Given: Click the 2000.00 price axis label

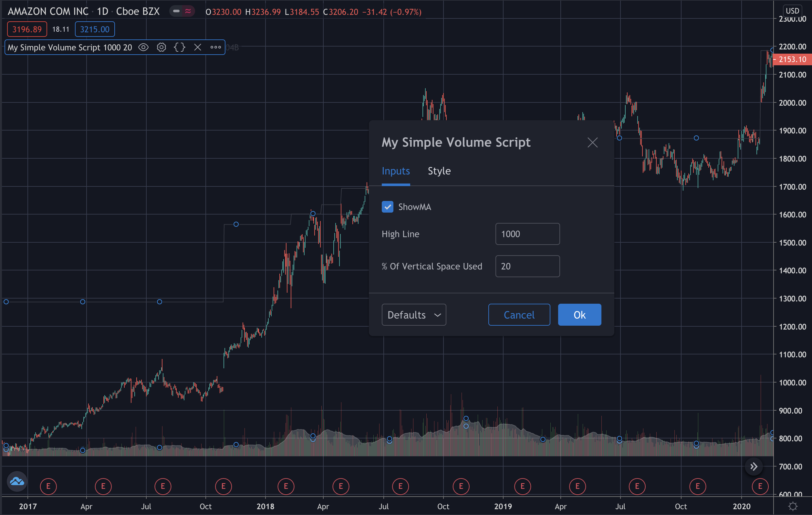Looking at the screenshot, I should pos(792,102).
